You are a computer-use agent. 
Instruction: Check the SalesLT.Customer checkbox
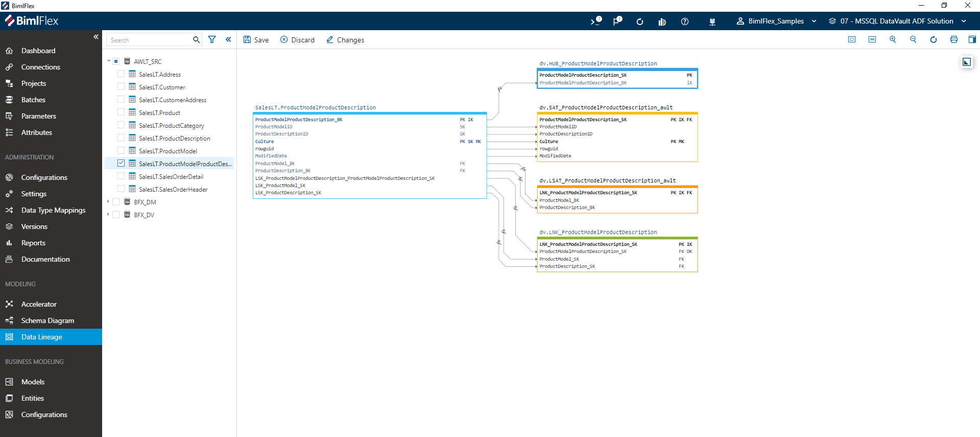click(121, 87)
